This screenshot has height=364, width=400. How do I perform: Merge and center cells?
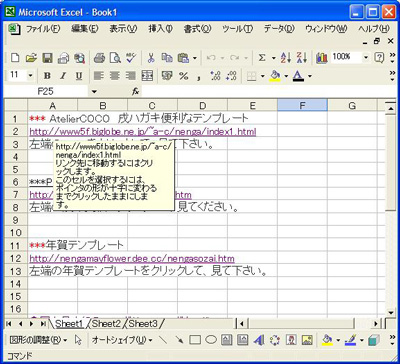[147, 76]
